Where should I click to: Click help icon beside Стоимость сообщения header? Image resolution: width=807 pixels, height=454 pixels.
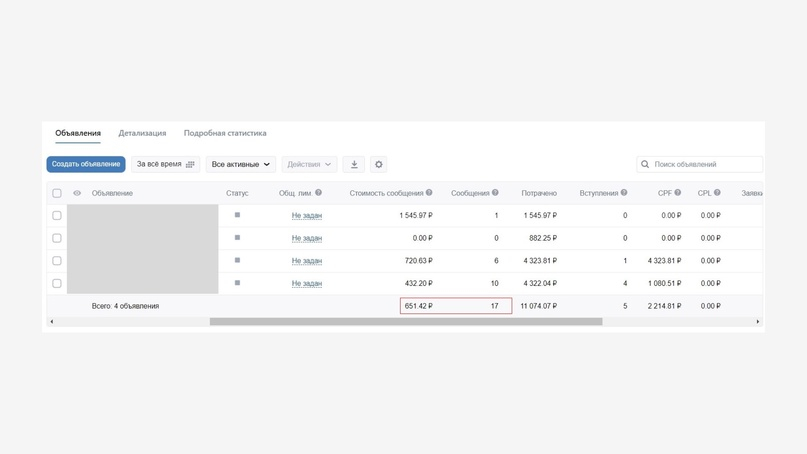point(429,193)
